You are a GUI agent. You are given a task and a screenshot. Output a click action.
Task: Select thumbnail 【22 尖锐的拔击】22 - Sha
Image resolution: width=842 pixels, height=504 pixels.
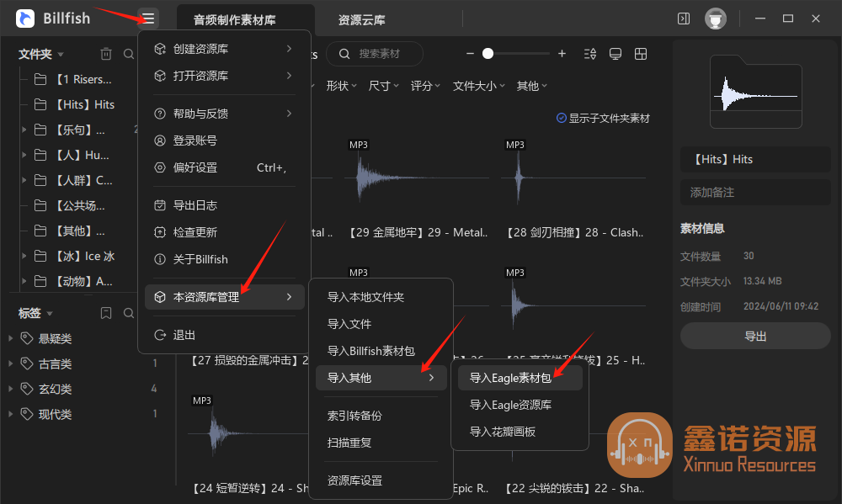click(x=574, y=488)
